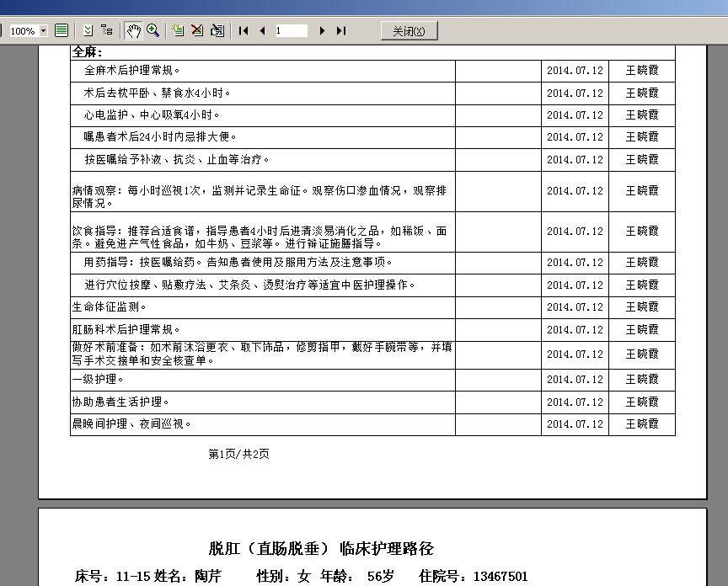Select the row 晨晚间护理、夜间巡视。
The image size is (728, 586).
pyautogui.click(x=372, y=424)
